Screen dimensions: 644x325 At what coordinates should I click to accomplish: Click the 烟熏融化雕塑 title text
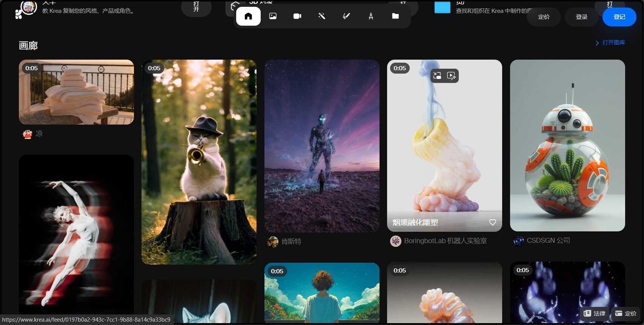click(x=415, y=222)
